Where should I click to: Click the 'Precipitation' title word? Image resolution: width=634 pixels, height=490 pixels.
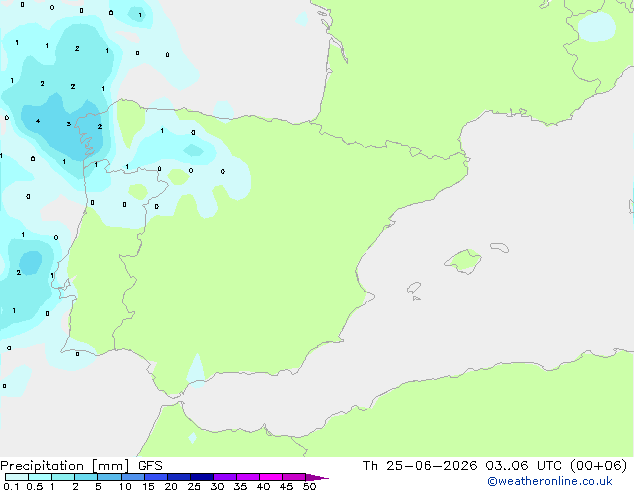coord(42,466)
